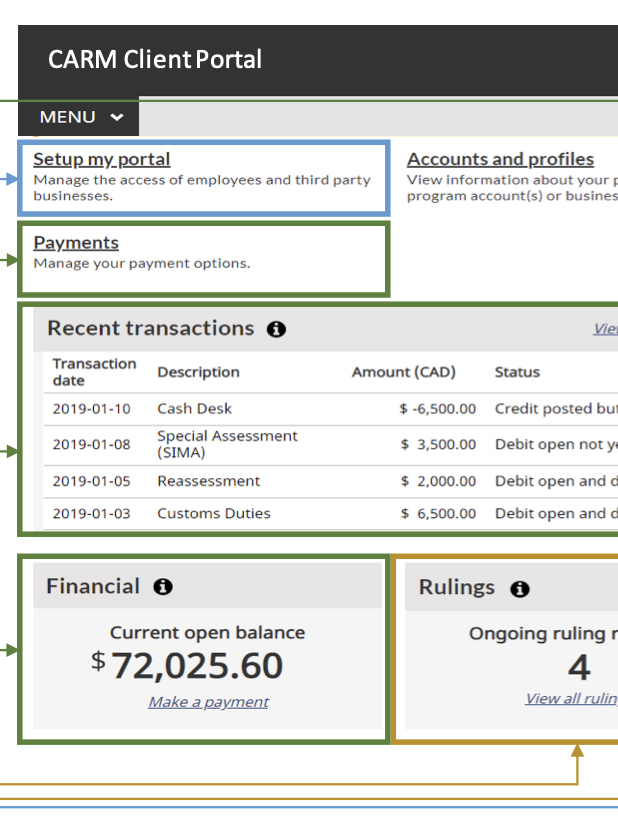Image resolution: width=618 pixels, height=824 pixels.
Task: Click the Debit open status for Customs Duties
Action: click(x=556, y=513)
